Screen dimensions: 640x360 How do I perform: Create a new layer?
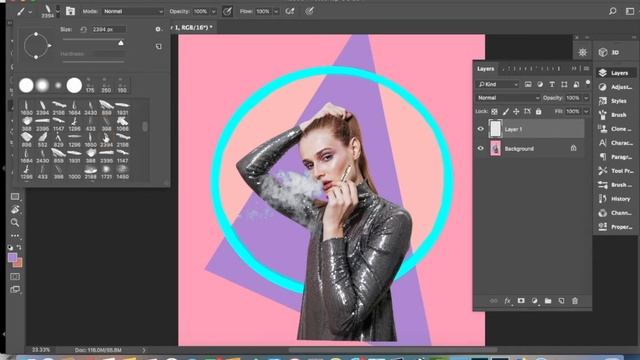(561, 301)
